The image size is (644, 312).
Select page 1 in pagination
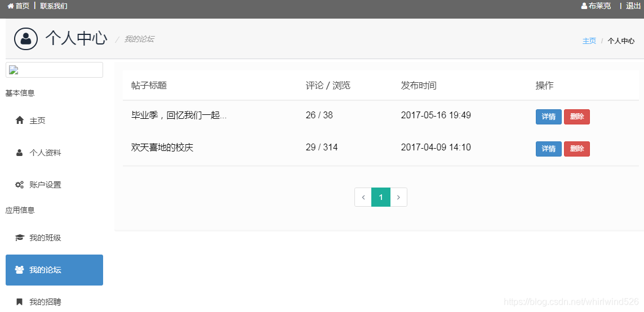381,198
